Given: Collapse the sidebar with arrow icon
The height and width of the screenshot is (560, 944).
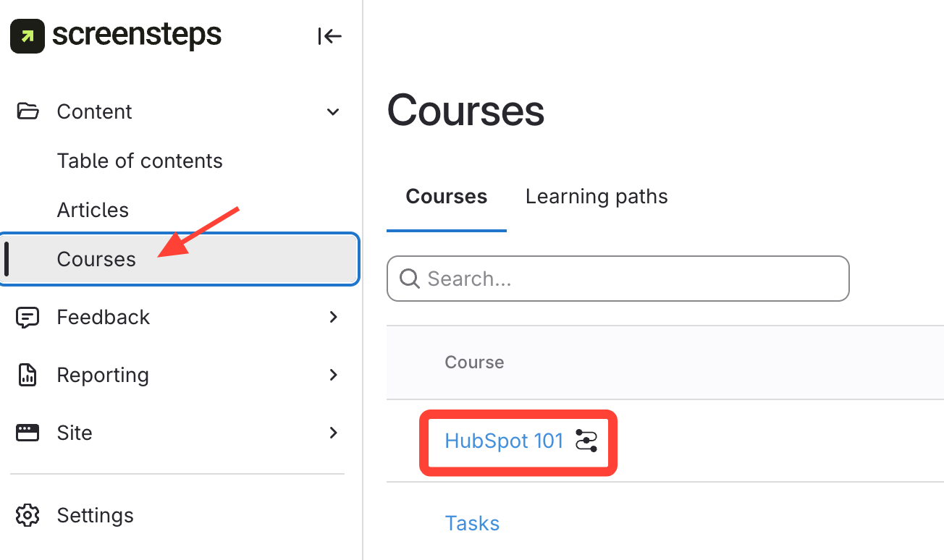Looking at the screenshot, I should tap(329, 36).
